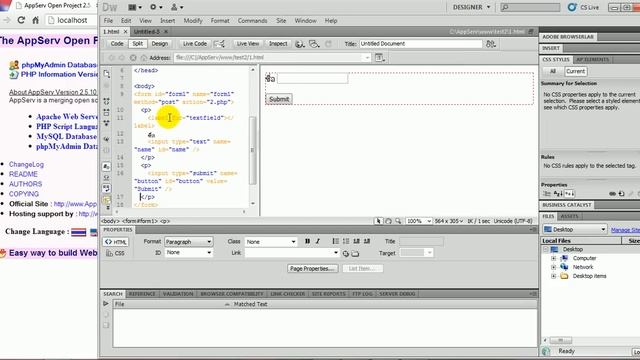Click the Live View options icon
The width and height of the screenshot is (640, 360).
click(380, 58)
